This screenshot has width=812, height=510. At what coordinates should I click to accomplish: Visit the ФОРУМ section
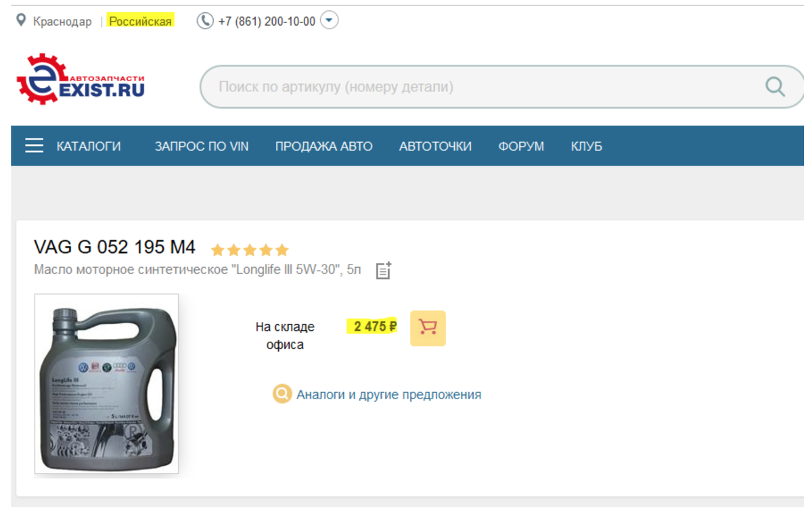click(x=521, y=146)
